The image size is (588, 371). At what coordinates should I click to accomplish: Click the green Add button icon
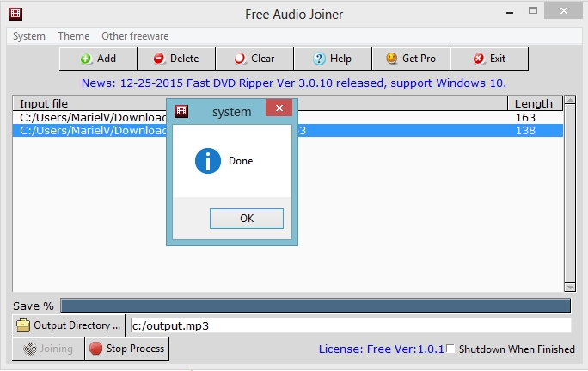86,59
